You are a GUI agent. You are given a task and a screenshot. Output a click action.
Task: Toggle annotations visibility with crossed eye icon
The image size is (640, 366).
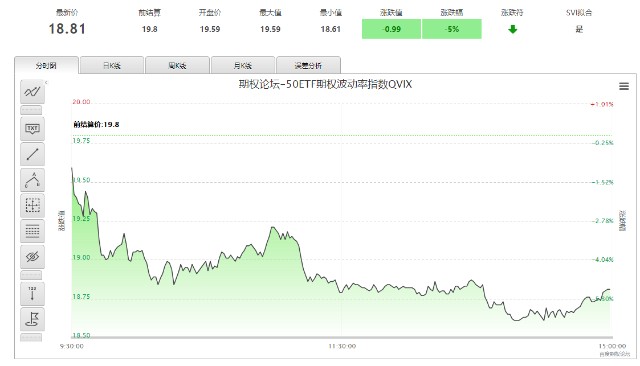(x=32, y=257)
